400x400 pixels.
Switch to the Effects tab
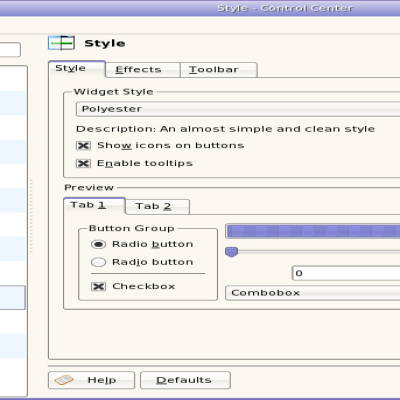143,70
